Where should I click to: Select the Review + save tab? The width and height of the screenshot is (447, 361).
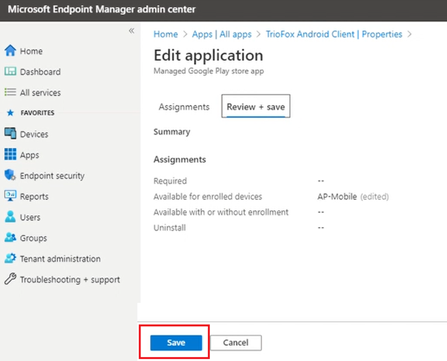point(256,106)
